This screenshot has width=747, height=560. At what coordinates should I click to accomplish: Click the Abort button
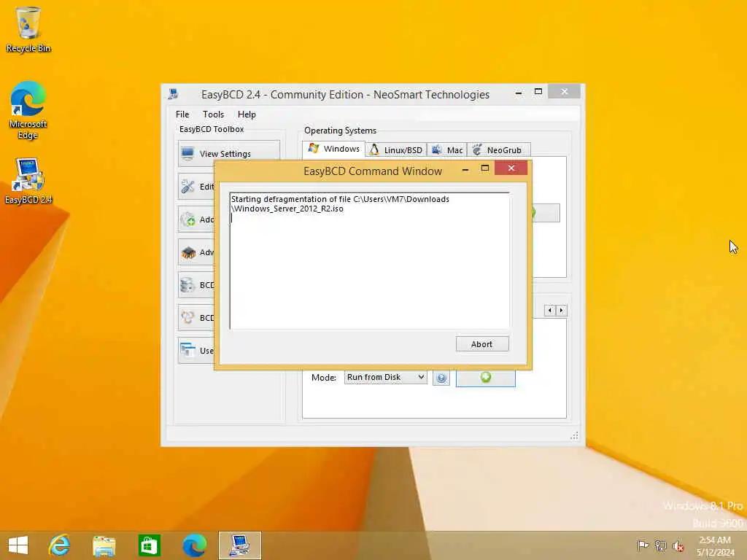coord(482,344)
